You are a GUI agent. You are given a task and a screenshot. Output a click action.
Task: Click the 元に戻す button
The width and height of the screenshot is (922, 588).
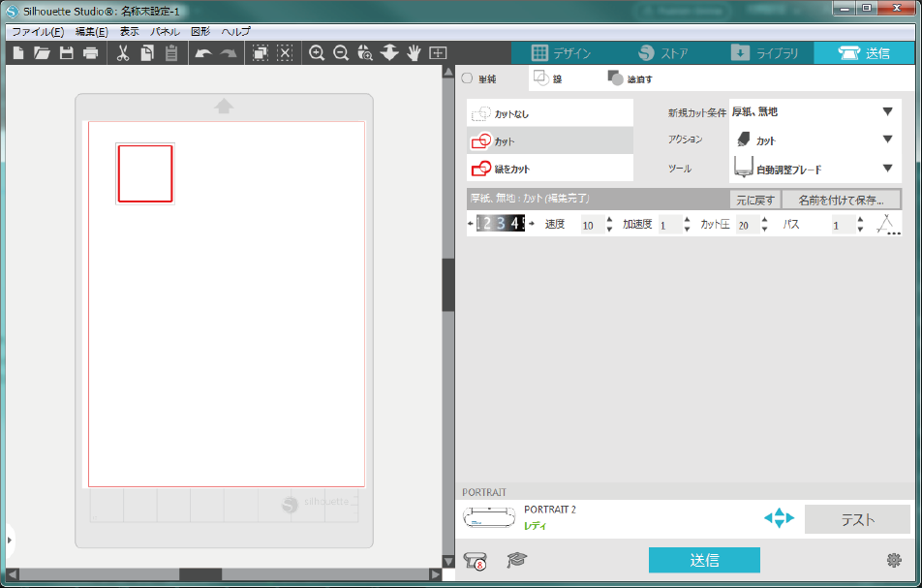coord(755,200)
